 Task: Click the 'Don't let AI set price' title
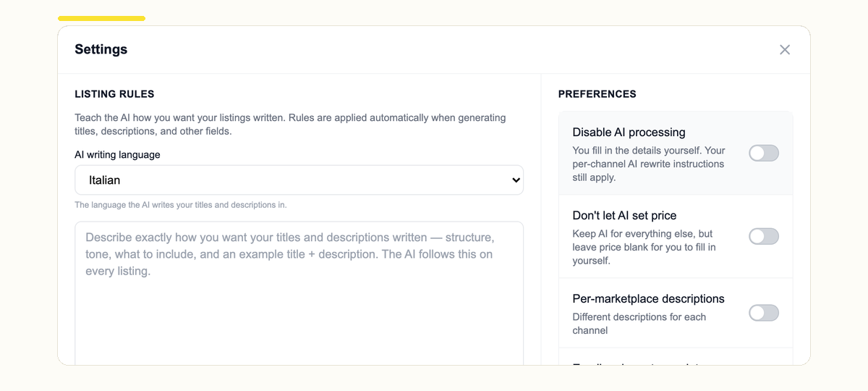pos(624,216)
